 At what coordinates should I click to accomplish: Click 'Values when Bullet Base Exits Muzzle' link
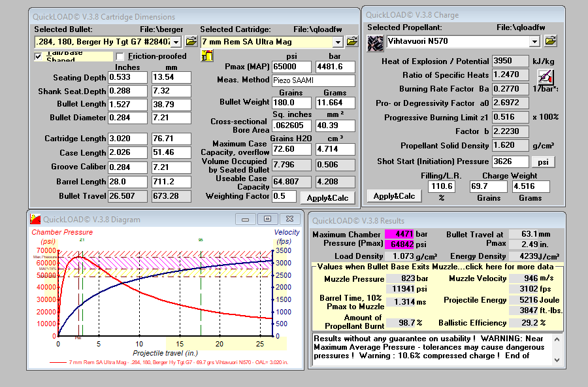tap(437, 267)
